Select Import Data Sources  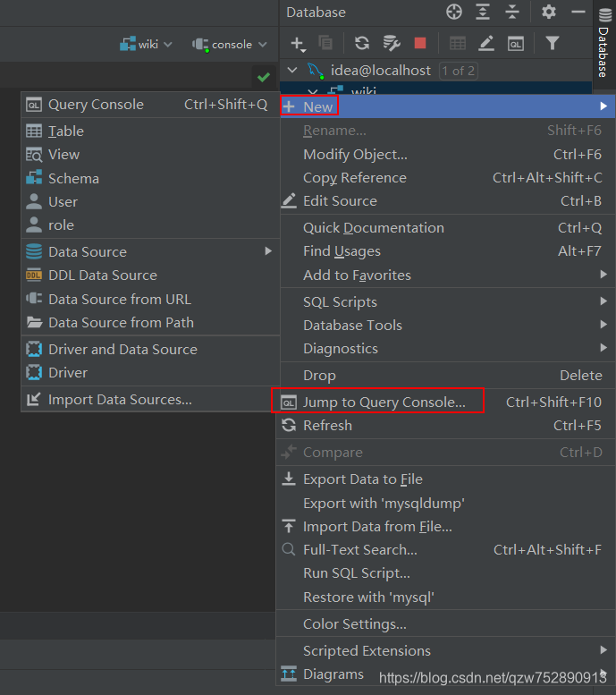[x=151, y=399]
